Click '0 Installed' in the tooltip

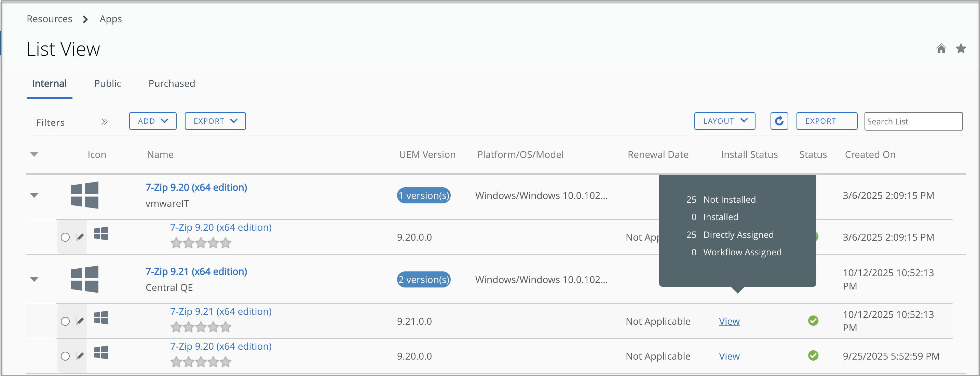715,217
